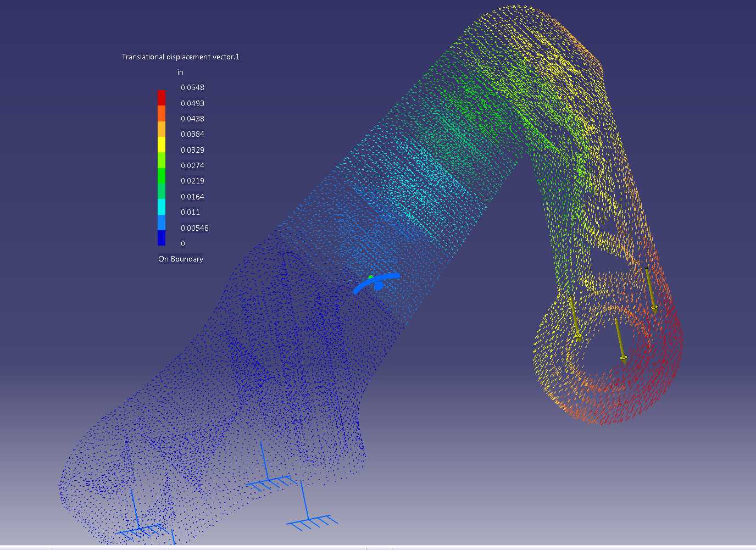Pick the cyan legend color band
The image size is (756, 550).
(162, 207)
